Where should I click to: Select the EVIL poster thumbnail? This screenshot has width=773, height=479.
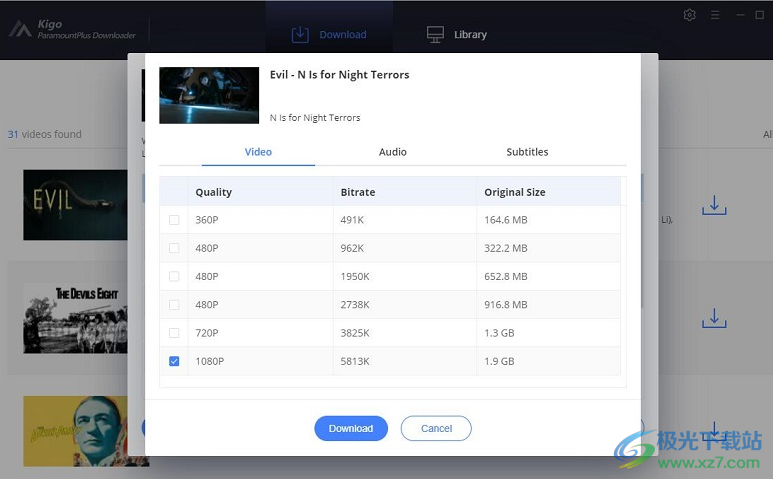[x=75, y=205]
